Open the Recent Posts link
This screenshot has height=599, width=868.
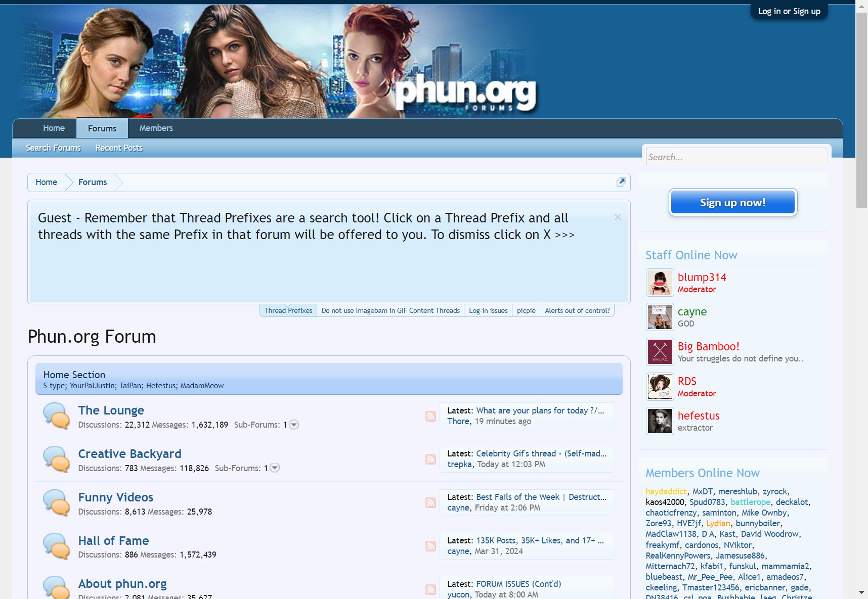tap(119, 148)
